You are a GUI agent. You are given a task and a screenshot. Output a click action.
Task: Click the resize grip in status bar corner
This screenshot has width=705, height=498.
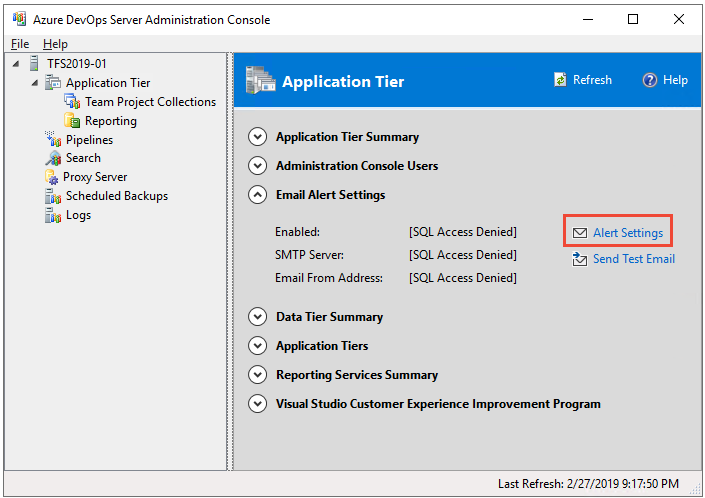click(696, 489)
